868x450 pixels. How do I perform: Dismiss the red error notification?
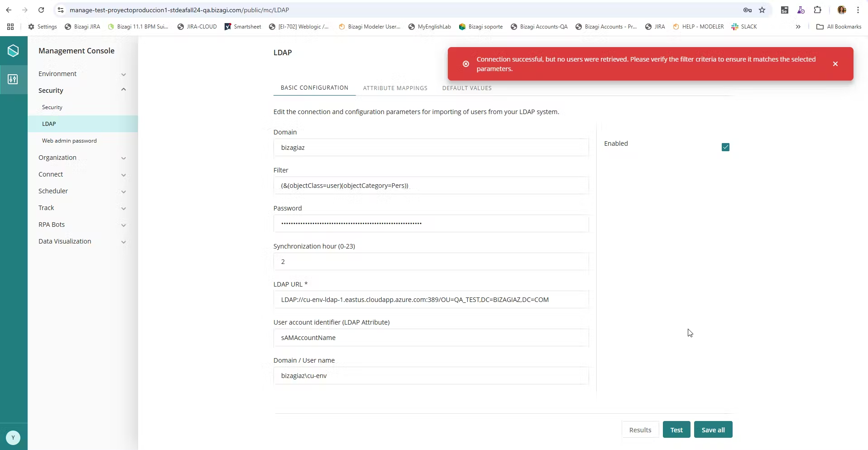(x=835, y=64)
